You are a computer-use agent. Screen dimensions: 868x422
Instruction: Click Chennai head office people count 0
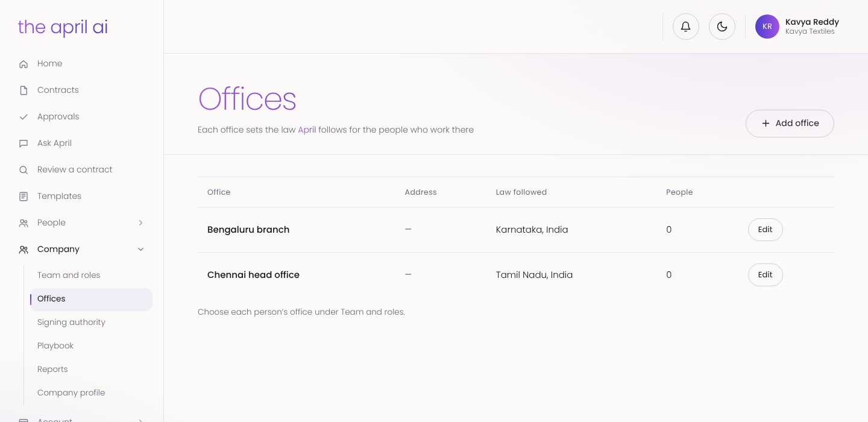click(669, 275)
